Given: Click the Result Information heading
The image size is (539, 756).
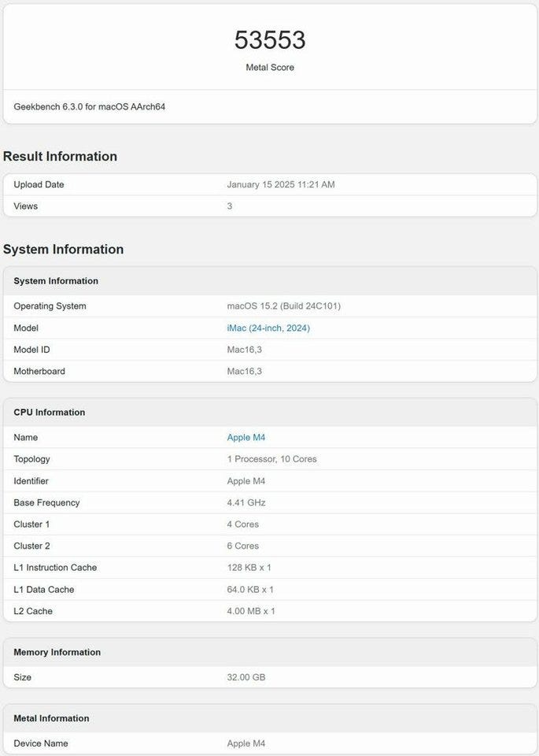Looking at the screenshot, I should pos(61,156).
